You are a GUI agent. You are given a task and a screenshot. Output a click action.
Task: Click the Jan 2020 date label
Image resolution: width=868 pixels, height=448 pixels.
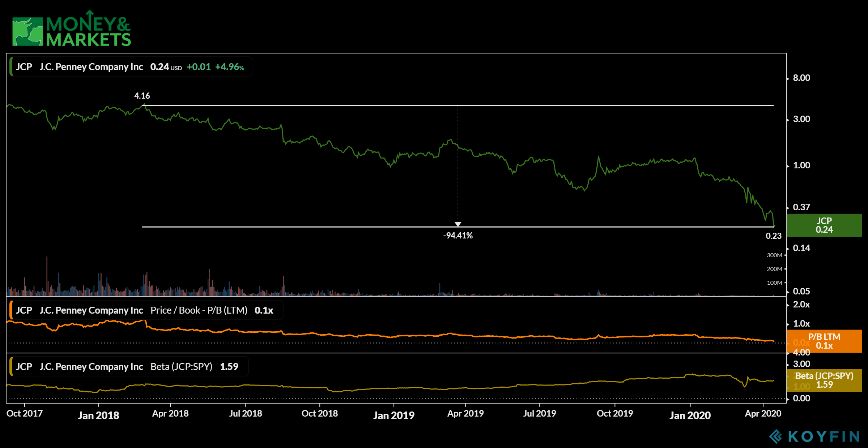pyautogui.click(x=690, y=415)
